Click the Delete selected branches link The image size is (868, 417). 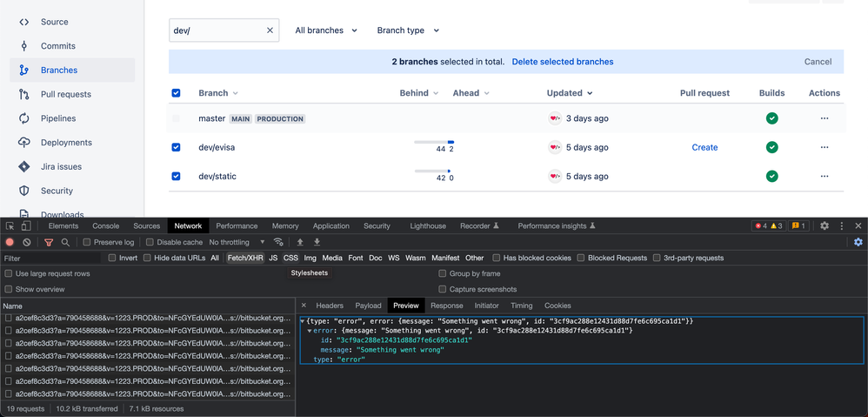pos(562,62)
